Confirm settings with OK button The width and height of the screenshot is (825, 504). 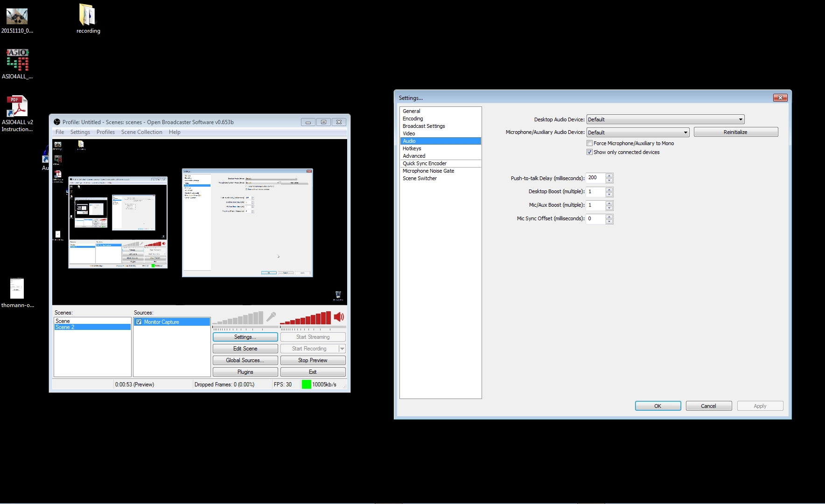tap(657, 406)
